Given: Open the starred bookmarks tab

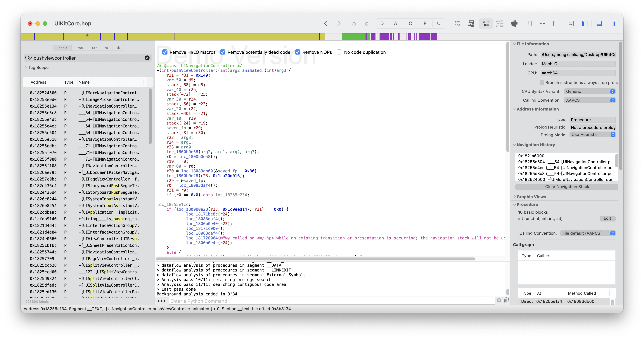Looking at the screenshot, I should pyautogui.click(x=107, y=48).
